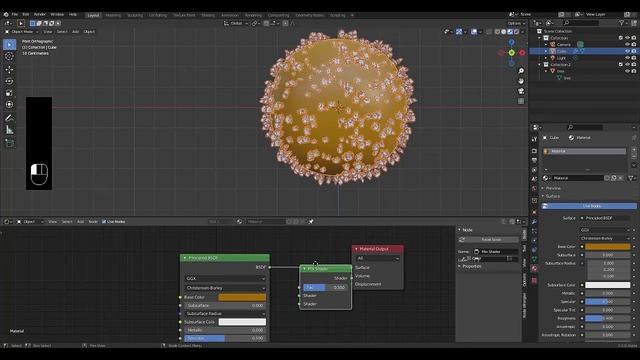Select the Annotate pencil tool

pos(9,118)
